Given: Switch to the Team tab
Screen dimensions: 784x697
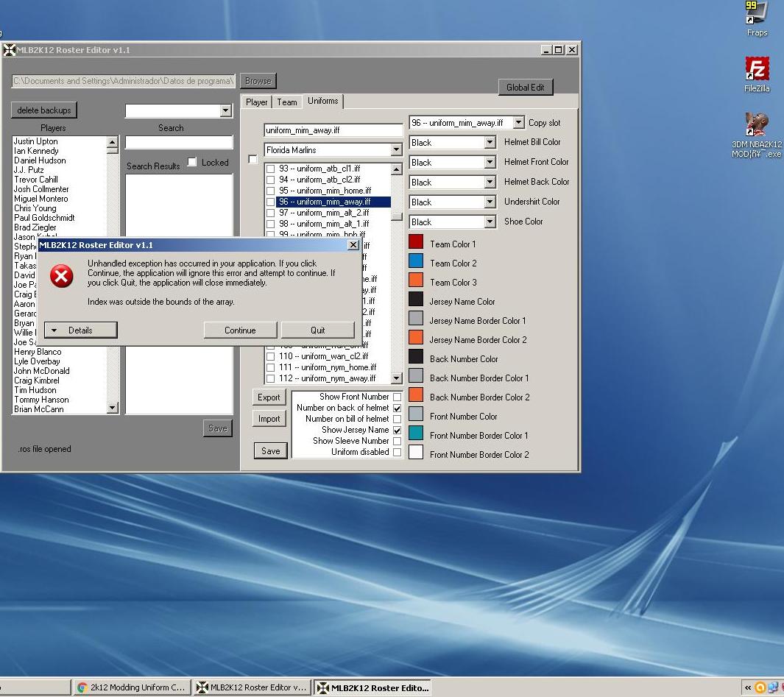Looking at the screenshot, I should point(287,102).
